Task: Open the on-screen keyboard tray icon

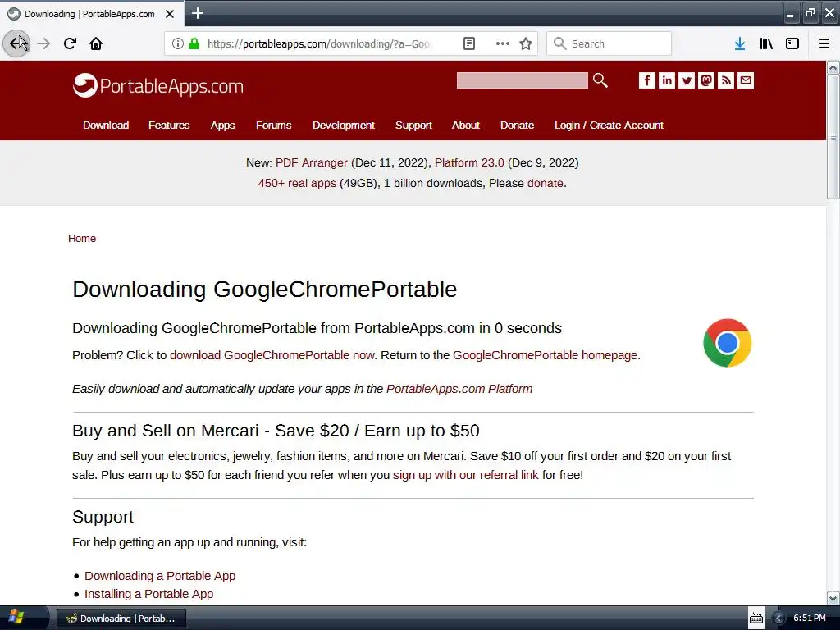Action: tap(756, 619)
